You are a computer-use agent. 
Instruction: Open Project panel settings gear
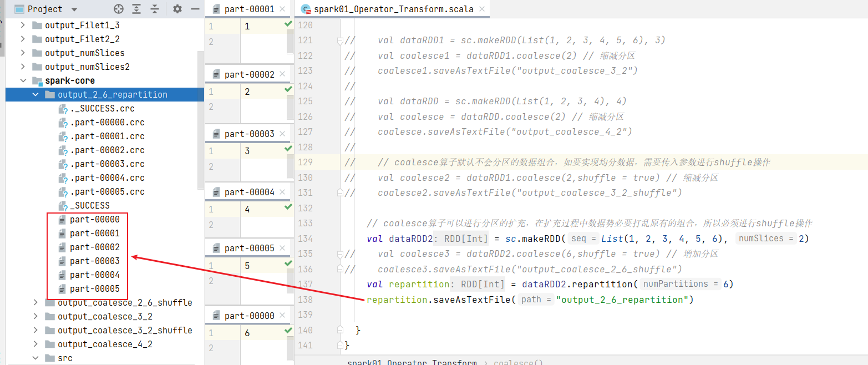[x=177, y=9]
